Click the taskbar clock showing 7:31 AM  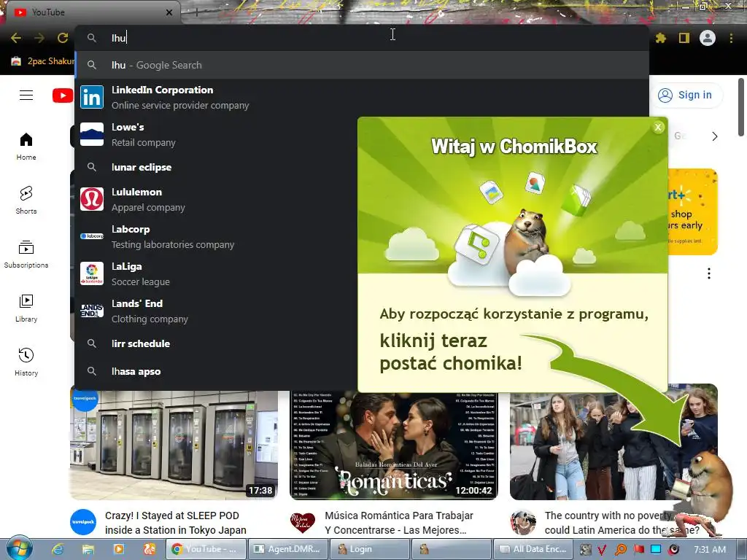[x=710, y=549]
